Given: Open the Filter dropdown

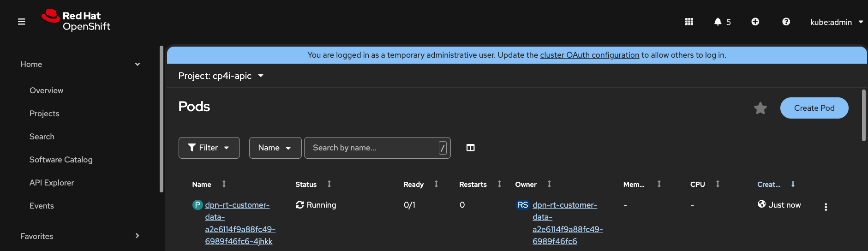Looking at the screenshot, I should point(209,148).
